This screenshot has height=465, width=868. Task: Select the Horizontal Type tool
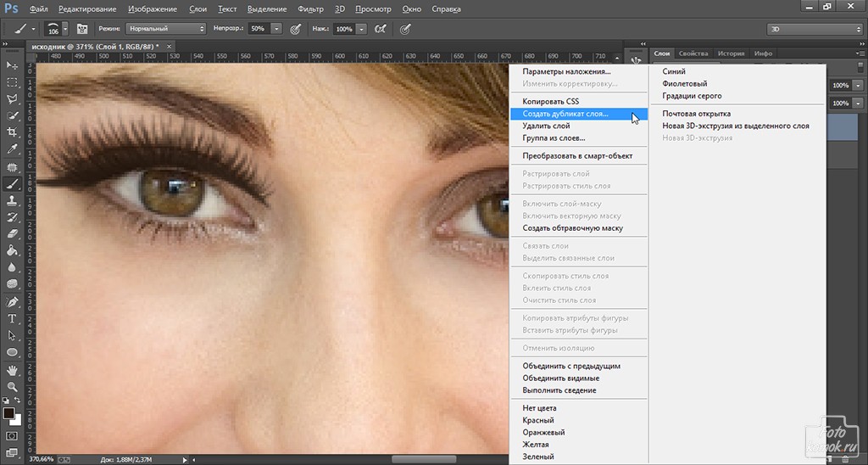click(x=12, y=319)
